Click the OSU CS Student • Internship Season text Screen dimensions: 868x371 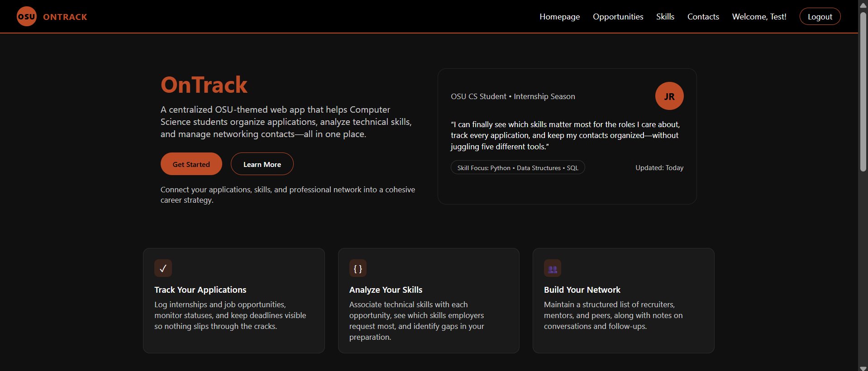coord(513,96)
